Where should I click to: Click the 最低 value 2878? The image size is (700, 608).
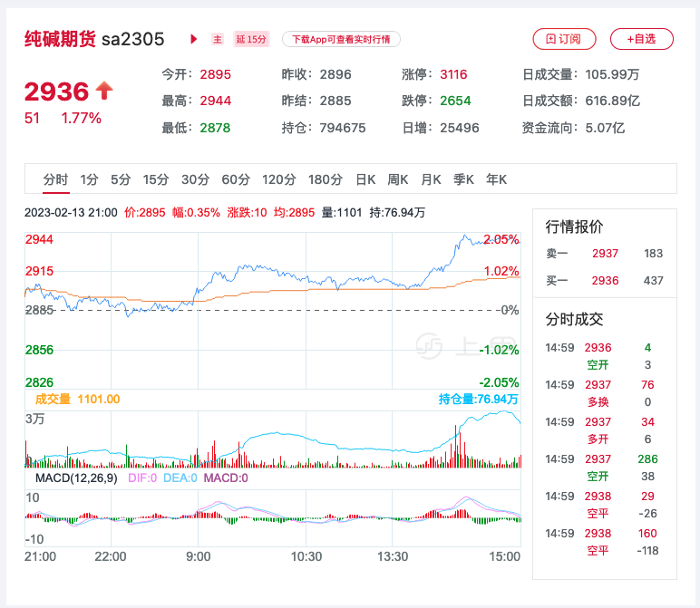click(x=215, y=128)
